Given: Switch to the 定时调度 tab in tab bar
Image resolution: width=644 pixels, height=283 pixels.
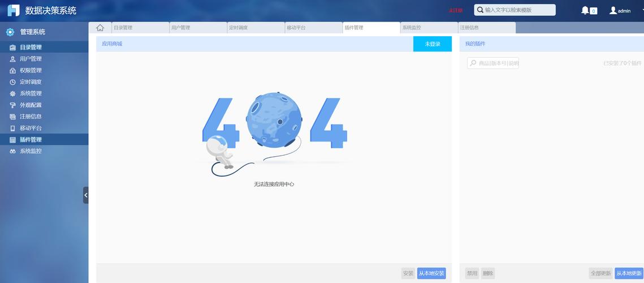Looking at the screenshot, I should (256, 28).
